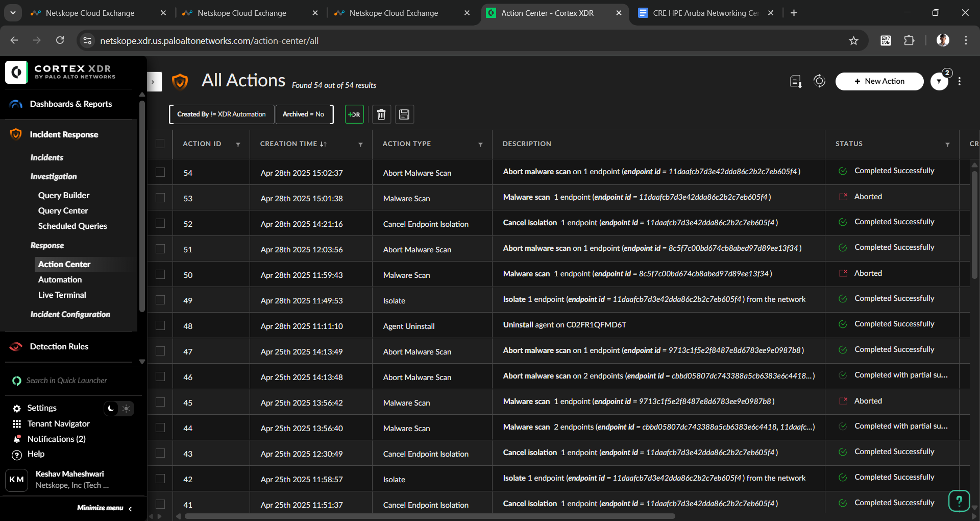The image size is (980, 521).
Task: Click the KM user avatar
Action: click(16, 480)
